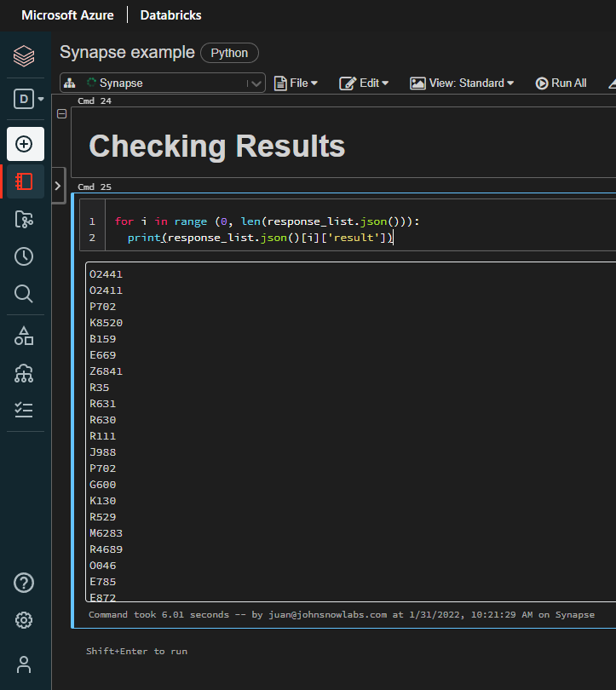Click output value Z6841
This screenshot has width=616, height=690.
click(x=106, y=371)
